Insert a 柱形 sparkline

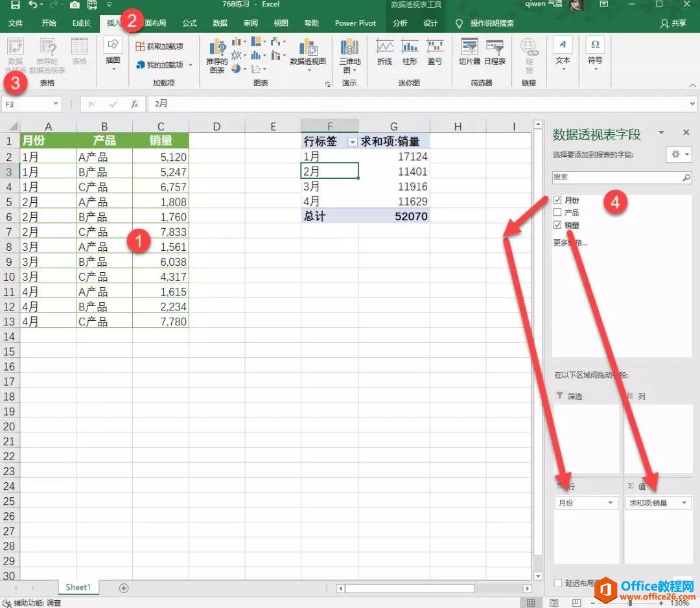tap(410, 52)
